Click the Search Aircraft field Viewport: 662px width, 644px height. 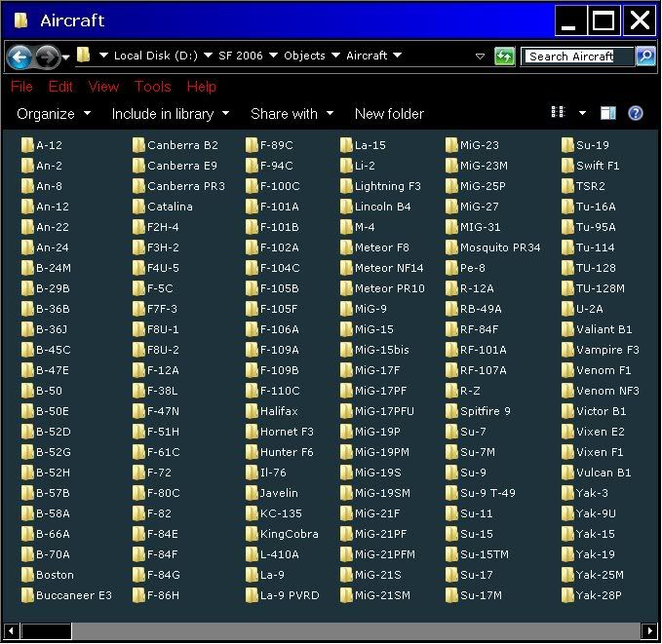point(578,57)
